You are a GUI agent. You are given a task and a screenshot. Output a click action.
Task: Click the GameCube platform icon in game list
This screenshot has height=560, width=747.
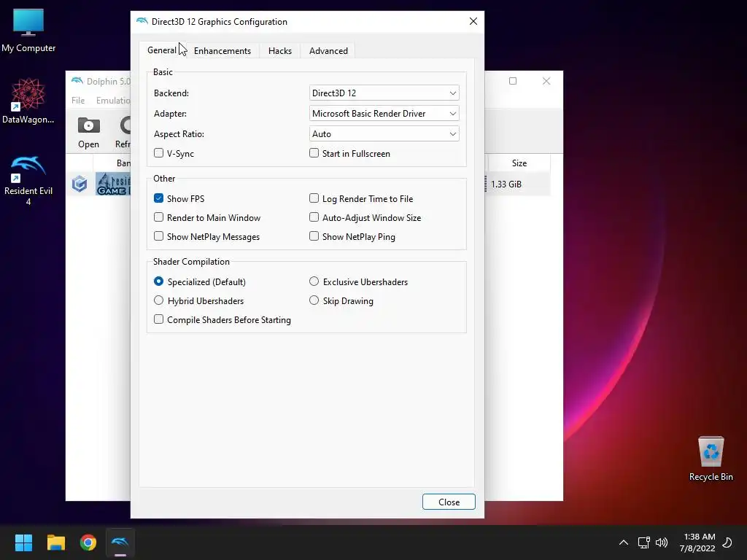click(x=80, y=184)
